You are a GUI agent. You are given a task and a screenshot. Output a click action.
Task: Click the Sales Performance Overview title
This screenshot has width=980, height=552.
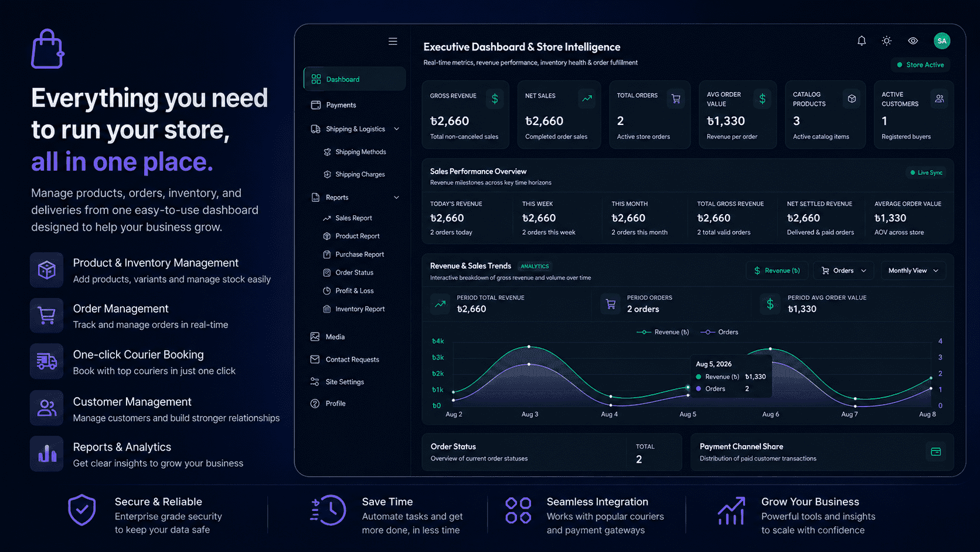pyautogui.click(x=478, y=171)
